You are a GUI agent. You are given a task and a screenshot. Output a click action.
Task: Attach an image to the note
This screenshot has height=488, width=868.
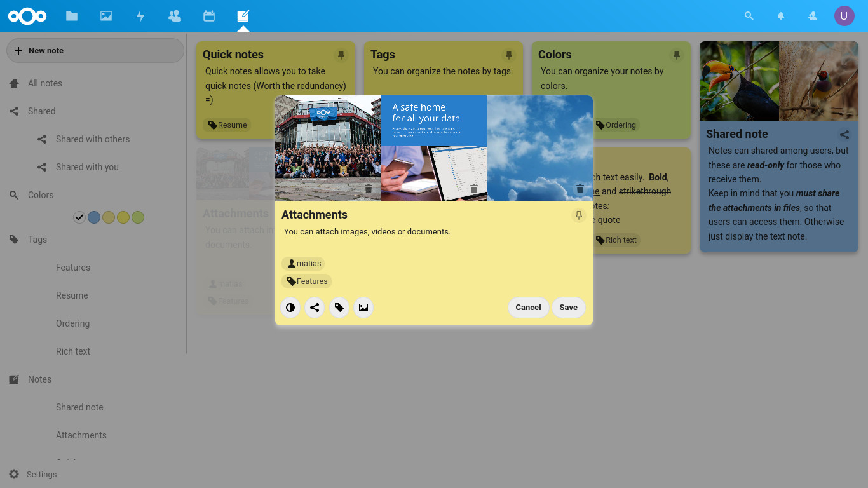(363, 308)
